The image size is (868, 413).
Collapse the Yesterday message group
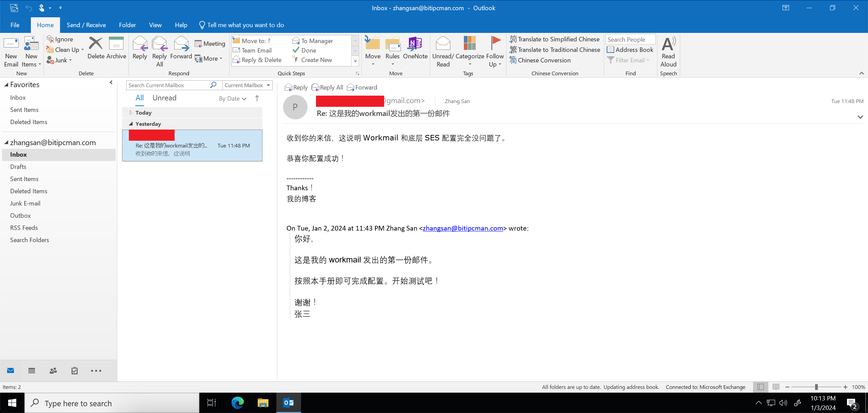pos(131,124)
